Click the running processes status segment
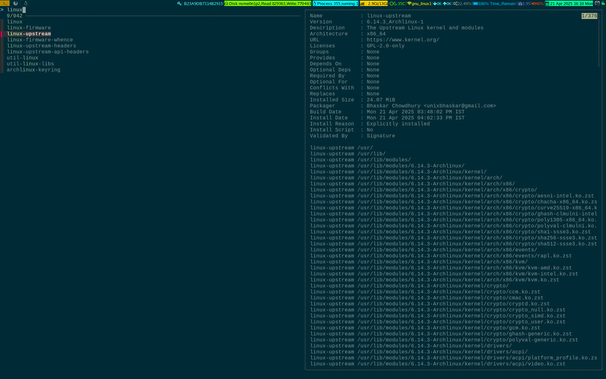The width and height of the screenshot is (606, 379). click(335, 3)
